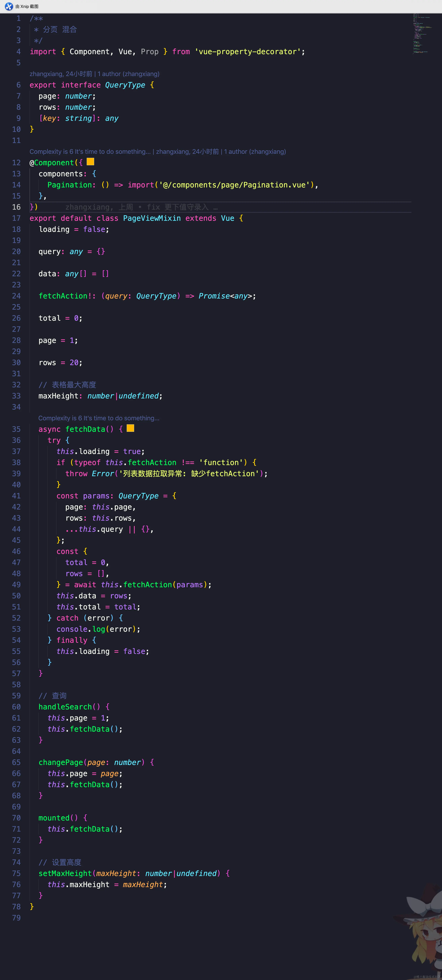Click the yellow square marker beside @Component
The width and height of the screenshot is (442, 980).
click(x=90, y=162)
